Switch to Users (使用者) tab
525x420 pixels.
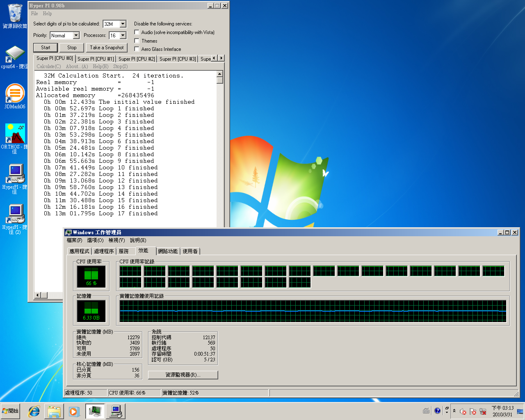click(x=190, y=251)
